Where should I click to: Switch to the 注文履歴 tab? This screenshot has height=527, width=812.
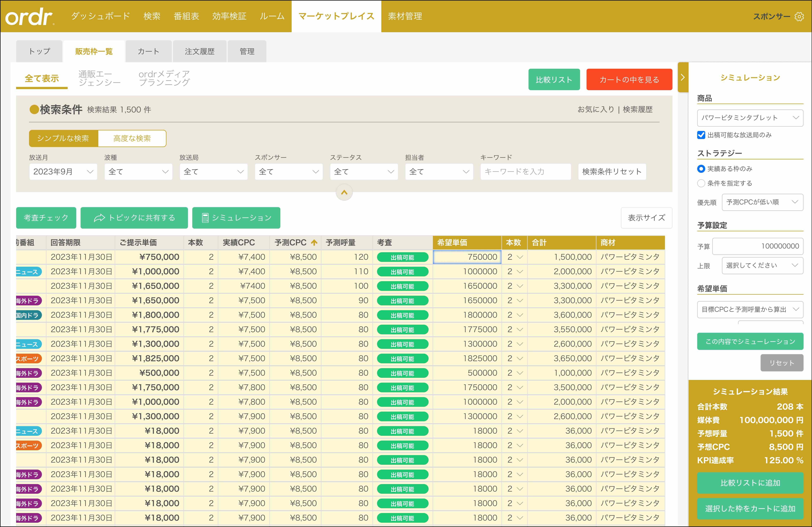tap(200, 52)
